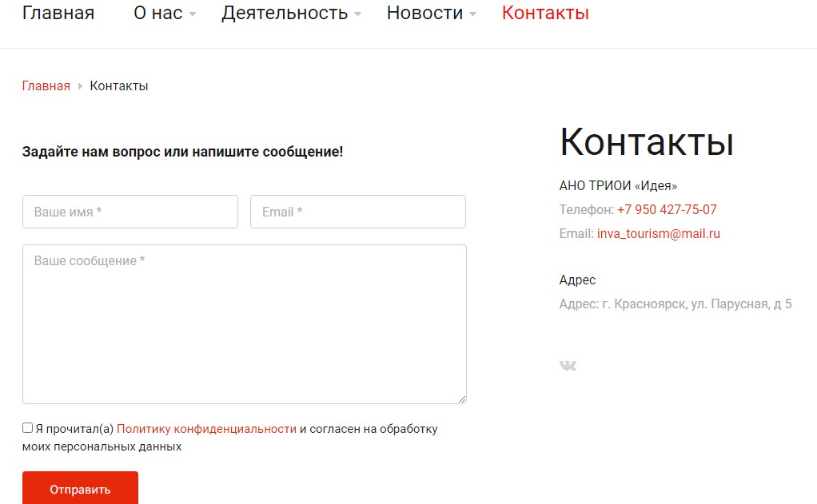Follow the Главная breadcrumb link
The height and width of the screenshot is (504, 817).
click(46, 86)
